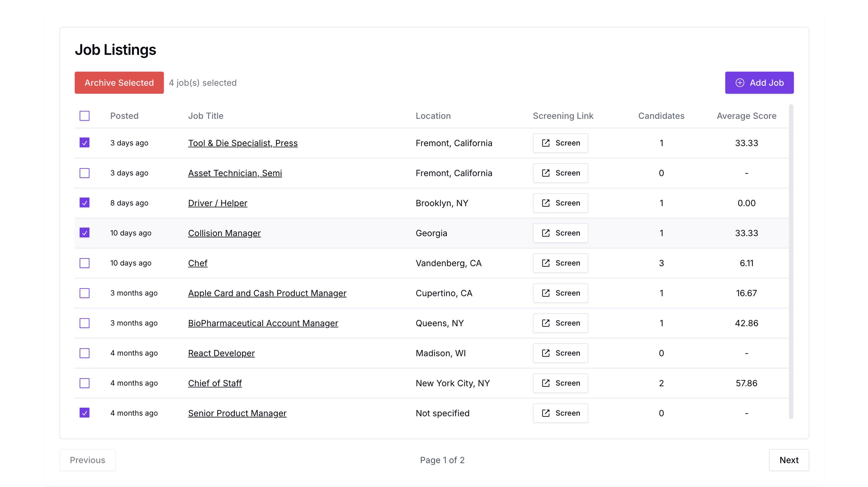Select the Chef job checkbox
Screen dimensions: 868x487
pyautogui.click(x=84, y=263)
